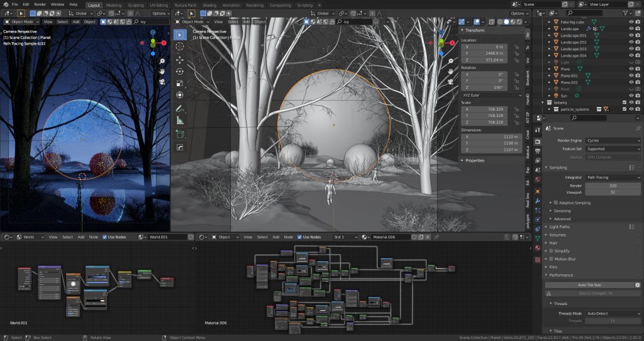Click the Viewport samples field 32

(613, 193)
